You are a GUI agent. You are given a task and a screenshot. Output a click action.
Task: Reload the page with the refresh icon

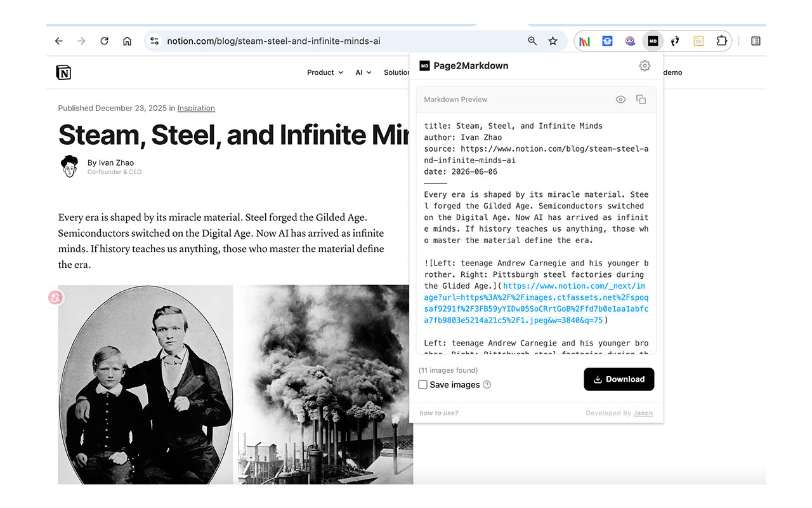click(x=104, y=41)
